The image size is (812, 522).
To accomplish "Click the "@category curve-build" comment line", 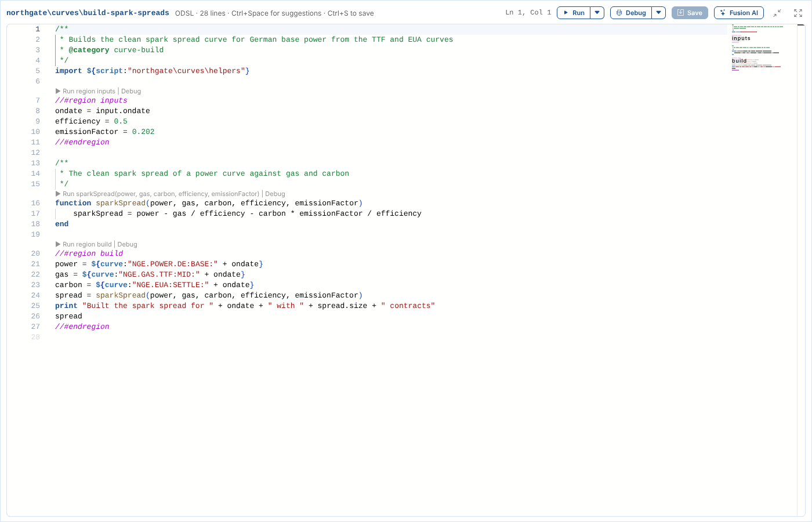I will click(x=111, y=50).
